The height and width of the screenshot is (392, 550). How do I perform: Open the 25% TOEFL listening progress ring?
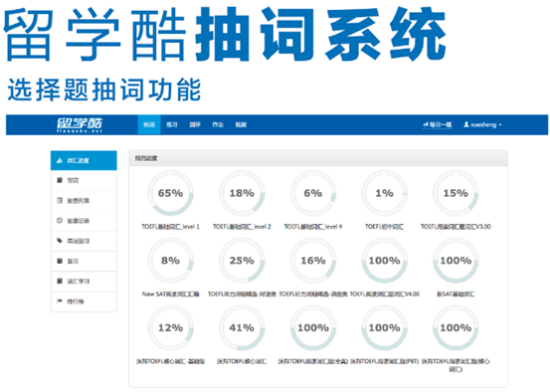[242, 261]
